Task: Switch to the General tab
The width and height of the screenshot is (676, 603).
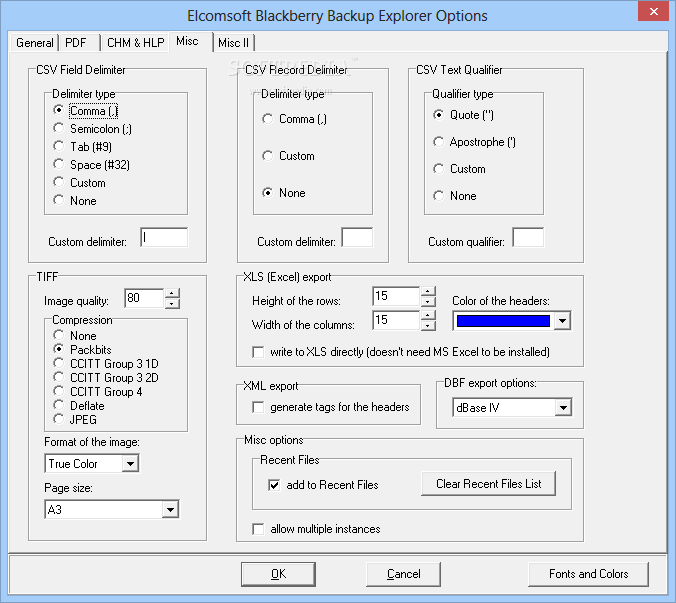Action: (x=34, y=43)
